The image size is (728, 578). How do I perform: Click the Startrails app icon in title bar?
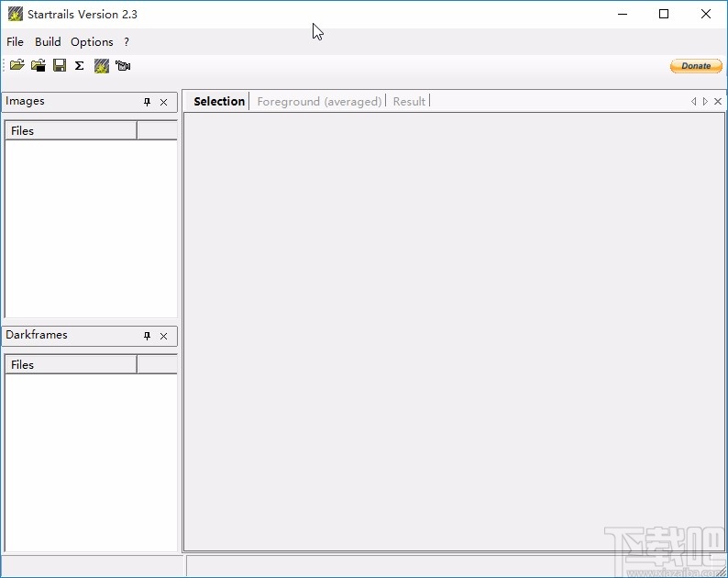point(16,14)
